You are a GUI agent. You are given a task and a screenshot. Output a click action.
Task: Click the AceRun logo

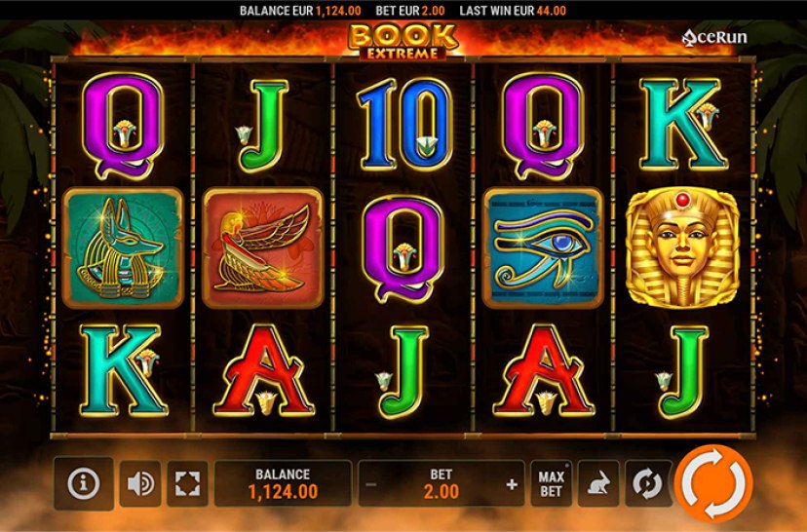[713, 37]
